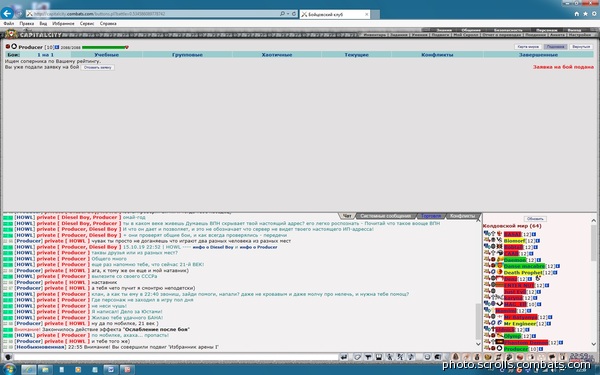Open the Завершенные fights tab
Screen dimensions: 600x375
point(538,55)
